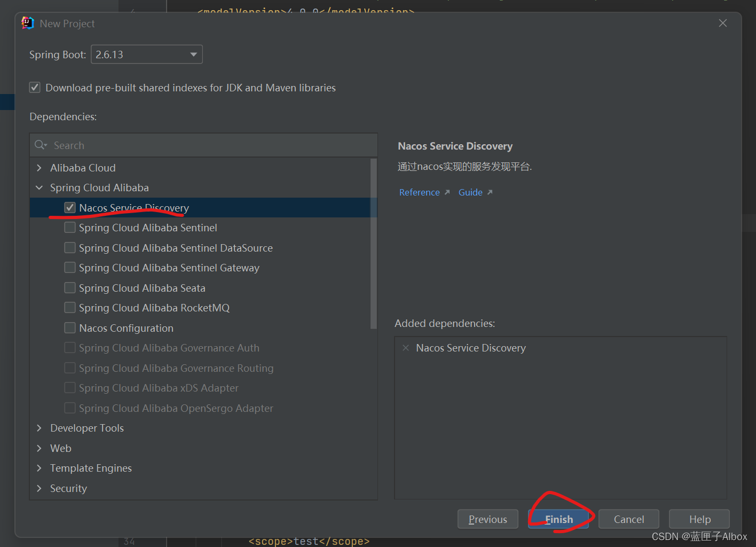Expand the Security group
This screenshot has width=756, height=547.
pyautogui.click(x=39, y=488)
